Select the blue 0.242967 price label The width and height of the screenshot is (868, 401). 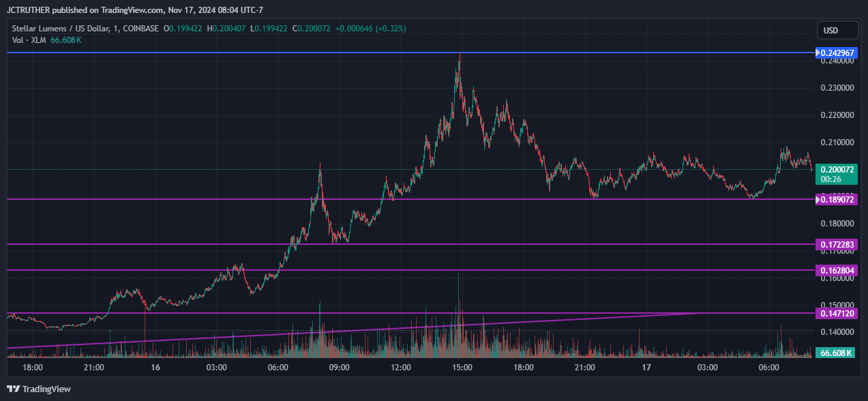[836, 53]
